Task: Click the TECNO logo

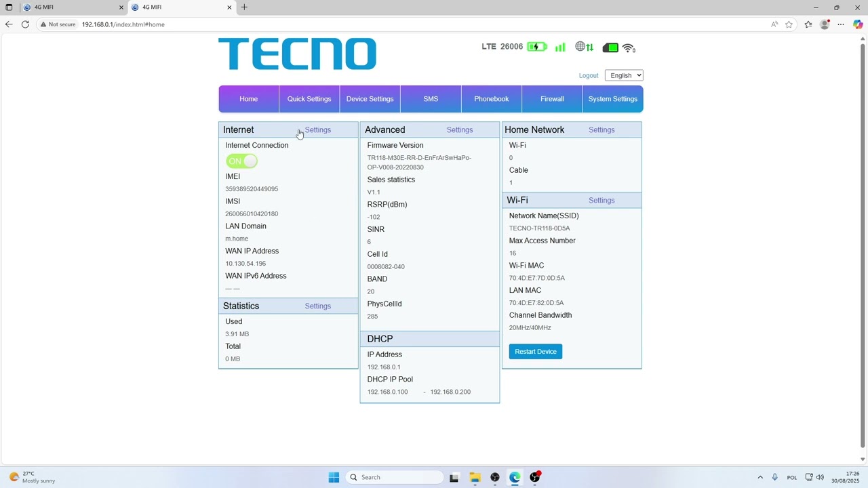Action: click(297, 54)
